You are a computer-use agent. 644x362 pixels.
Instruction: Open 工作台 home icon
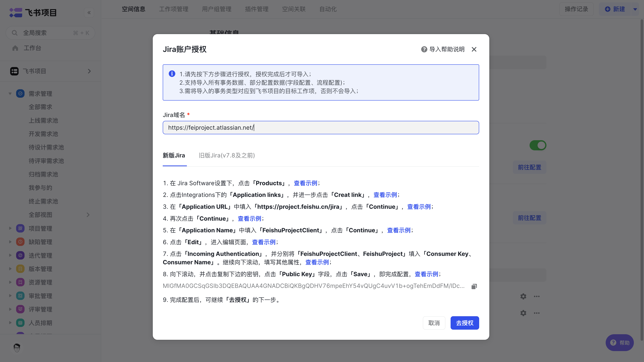15,48
